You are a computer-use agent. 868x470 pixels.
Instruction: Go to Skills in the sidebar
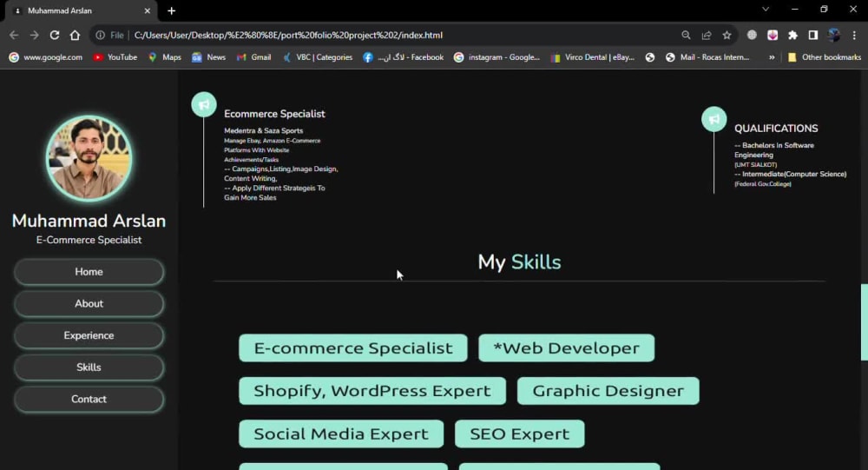pyautogui.click(x=89, y=367)
